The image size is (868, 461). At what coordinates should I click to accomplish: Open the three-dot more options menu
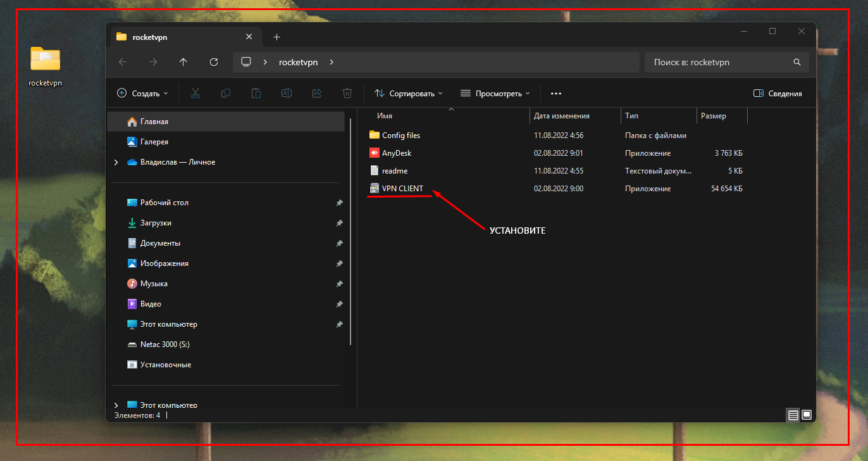(x=556, y=93)
